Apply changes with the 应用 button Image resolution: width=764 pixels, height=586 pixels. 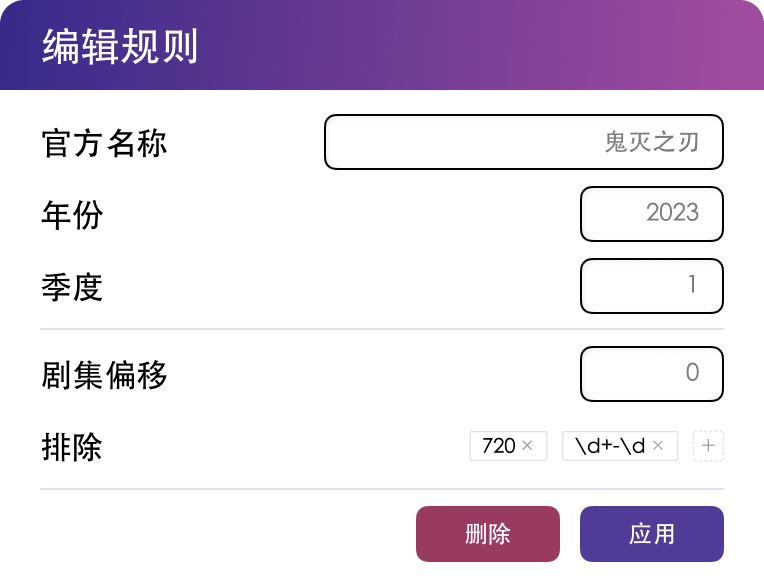(x=651, y=534)
